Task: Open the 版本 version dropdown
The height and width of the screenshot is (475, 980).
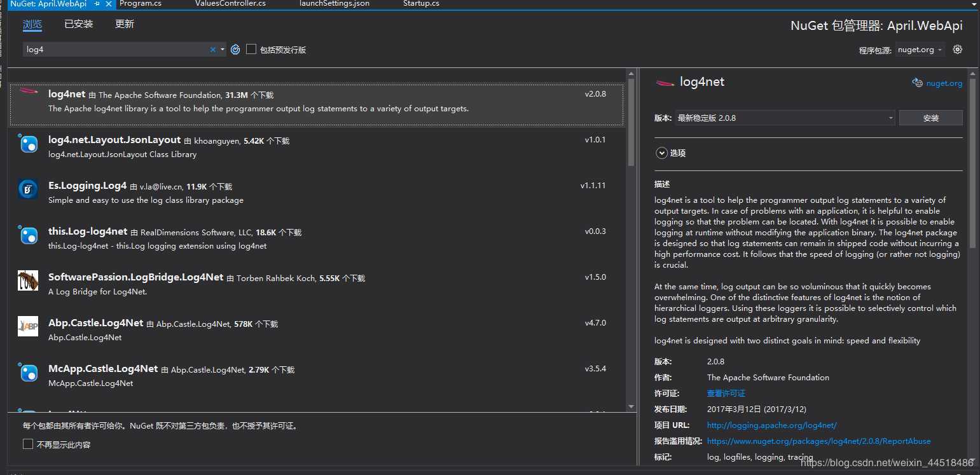Action: pos(785,118)
